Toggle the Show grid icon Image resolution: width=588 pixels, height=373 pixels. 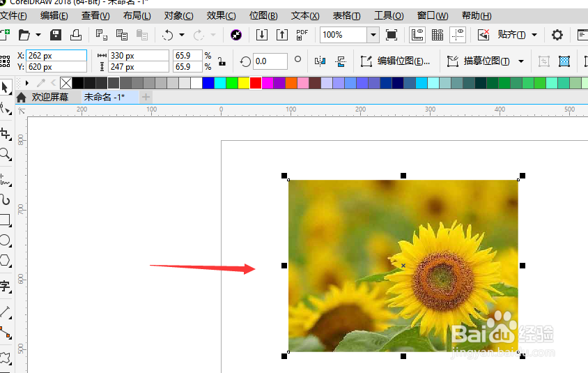[438, 35]
